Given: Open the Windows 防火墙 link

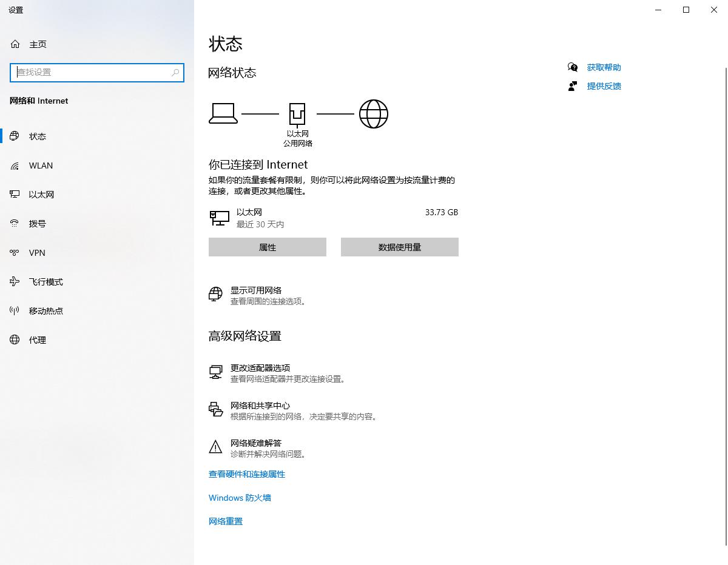Looking at the screenshot, I should pos(240,498).
